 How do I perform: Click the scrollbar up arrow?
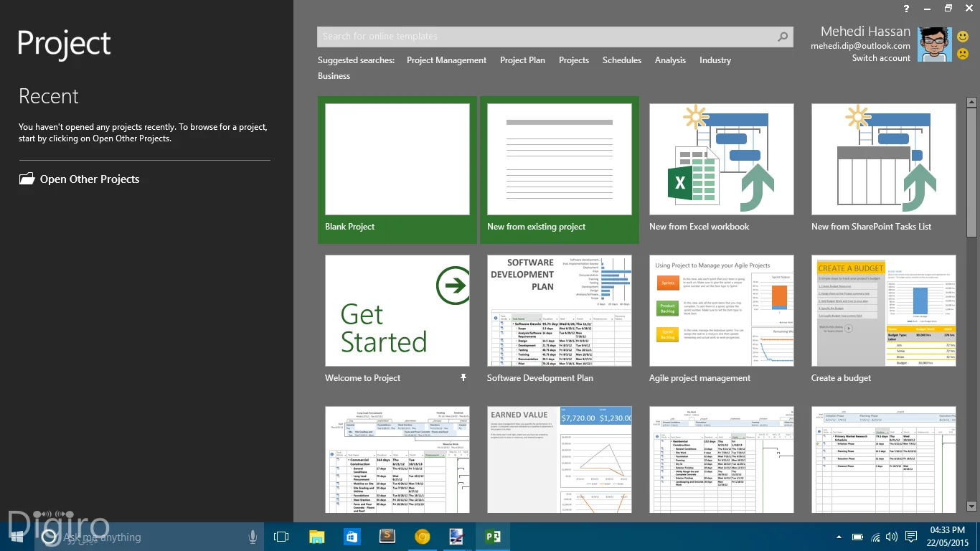972,102
